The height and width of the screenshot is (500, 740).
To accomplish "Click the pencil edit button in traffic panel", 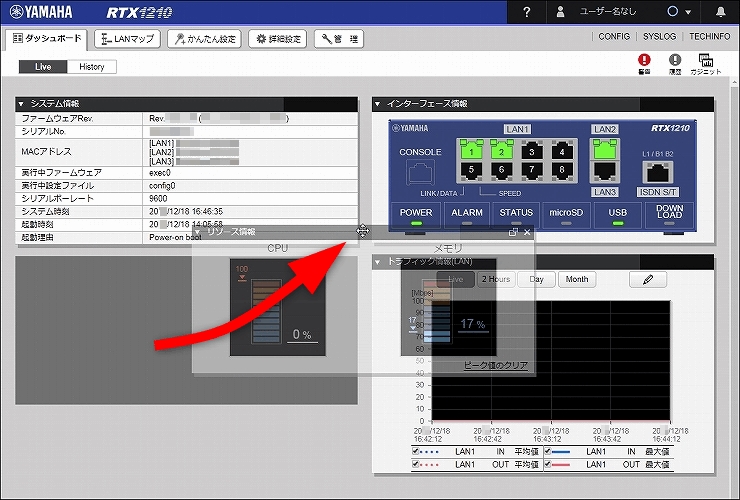I will 648,280.
